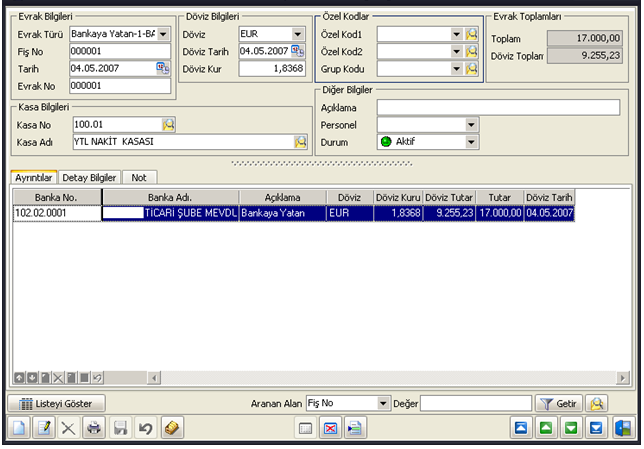Click the grid move-row-up icon
Image resolution: width=644 pixels, height=449 pixels.
click(x=19, y=378)
